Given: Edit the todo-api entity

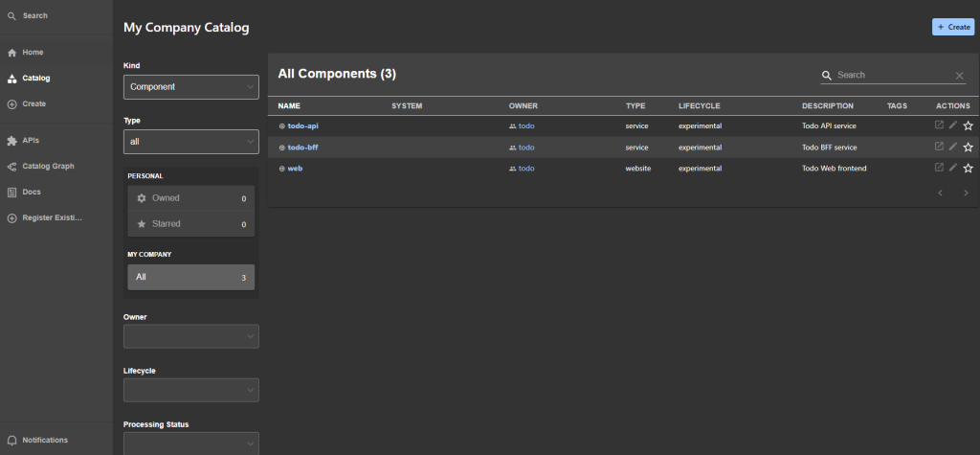Looking at the screenshot, I should coord(953,125).
